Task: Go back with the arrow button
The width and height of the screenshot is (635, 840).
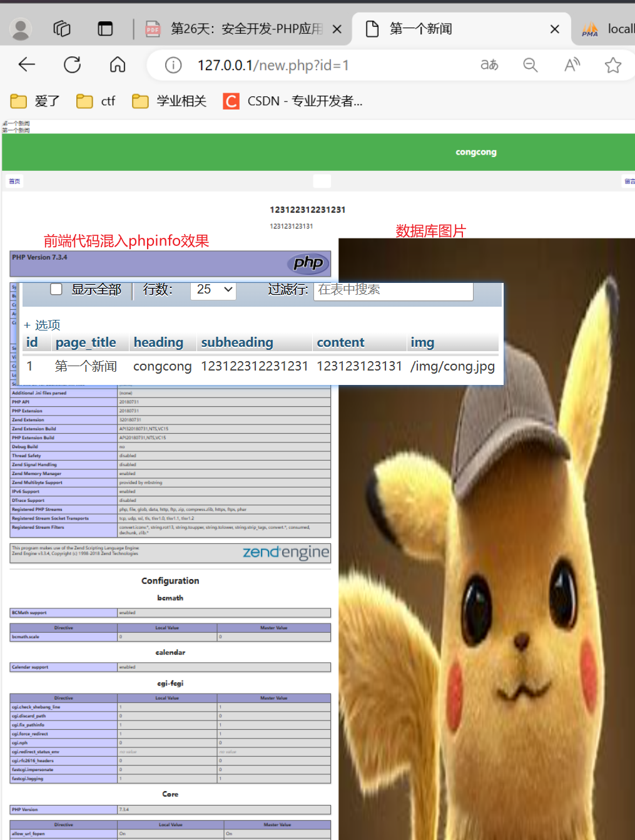Action: pos(27,64)
